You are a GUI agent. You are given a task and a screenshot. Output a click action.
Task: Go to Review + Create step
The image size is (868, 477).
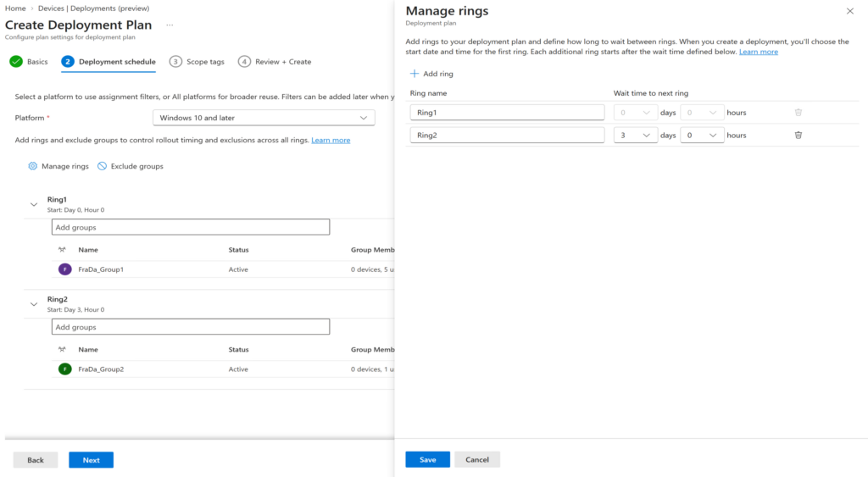click(275, 61)
